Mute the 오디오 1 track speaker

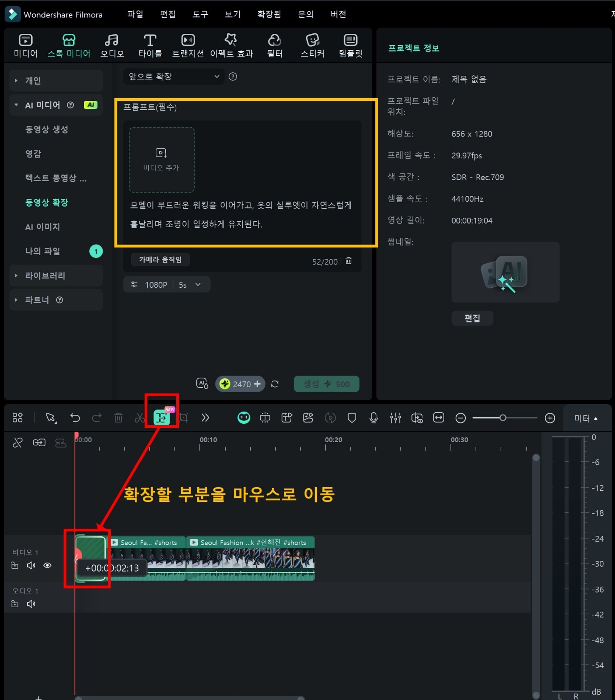[x=31, y=604]
